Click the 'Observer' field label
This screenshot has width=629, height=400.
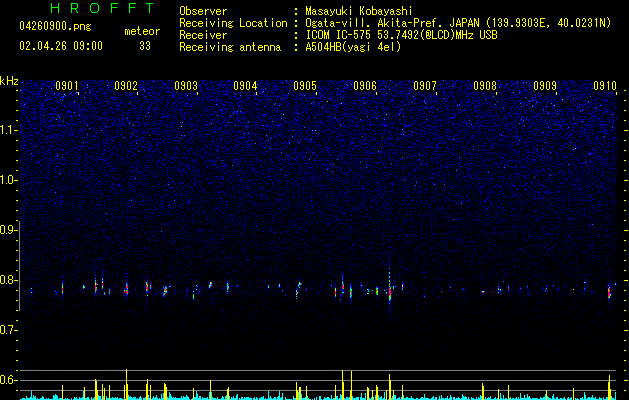(x=203, y=11)
